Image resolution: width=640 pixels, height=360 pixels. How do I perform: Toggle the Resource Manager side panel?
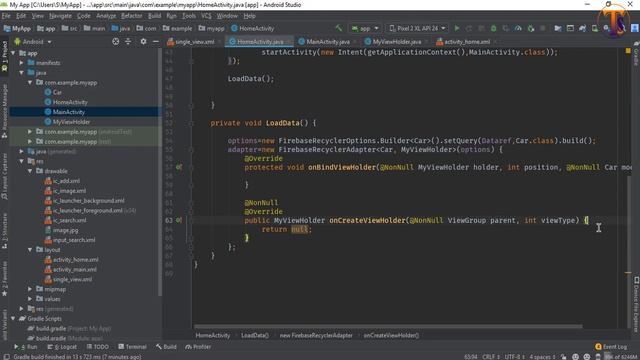point(4,111)
